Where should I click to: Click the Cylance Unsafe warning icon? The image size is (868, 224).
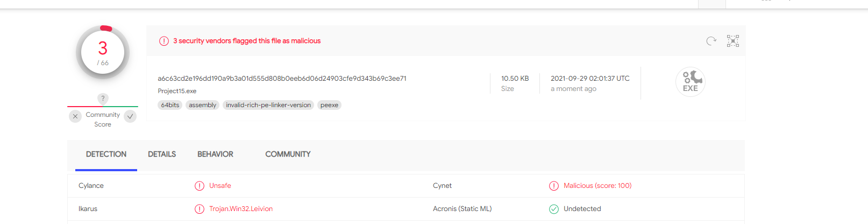pyautogui.click(x=200, y=186)
